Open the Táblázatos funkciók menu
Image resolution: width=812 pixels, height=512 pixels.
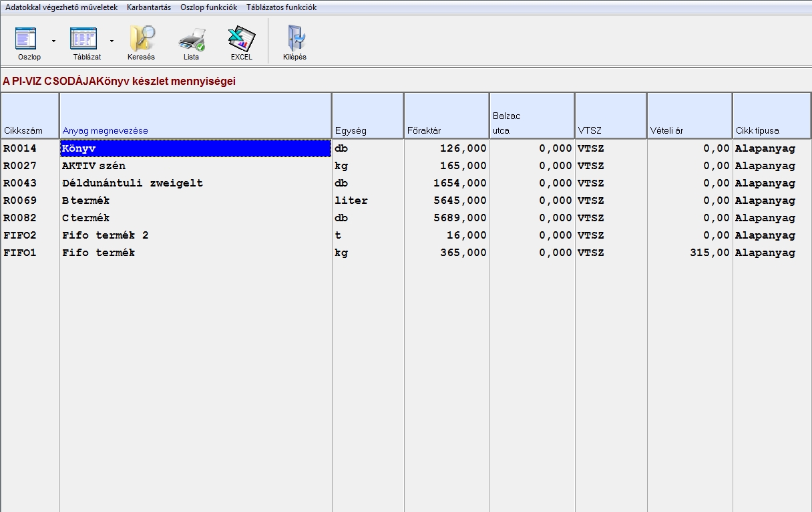point(281,7)
